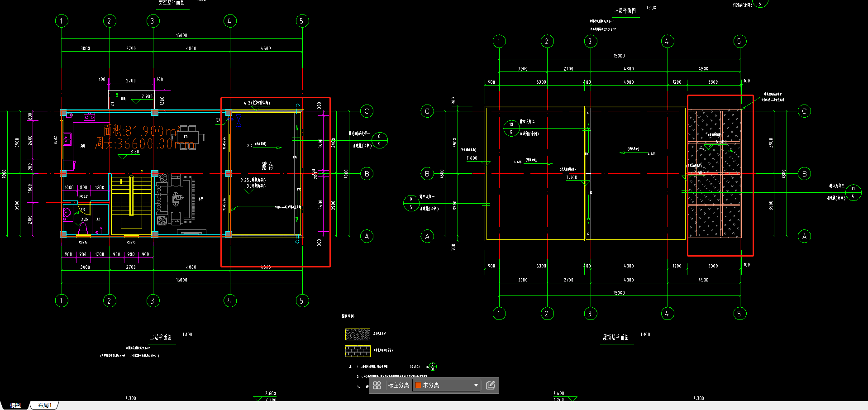Click the 屋顶层平面图 drawing title
Viewport: 868px width, 410px height.
coord(615,337)
